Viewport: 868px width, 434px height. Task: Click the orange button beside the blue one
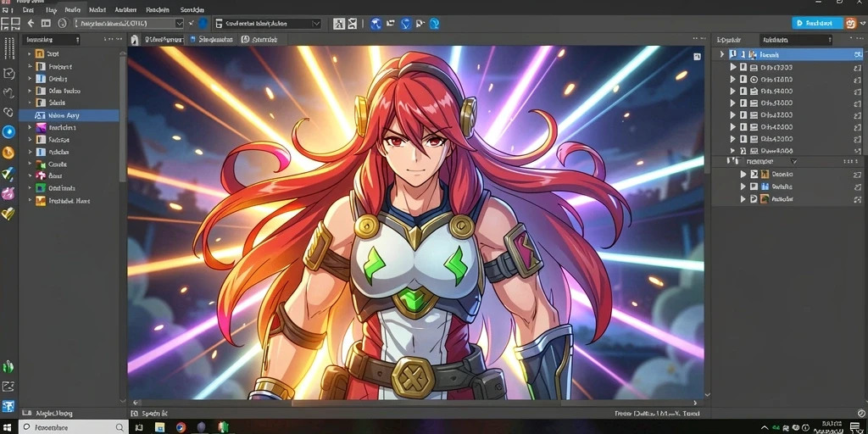tap(850, 23)
